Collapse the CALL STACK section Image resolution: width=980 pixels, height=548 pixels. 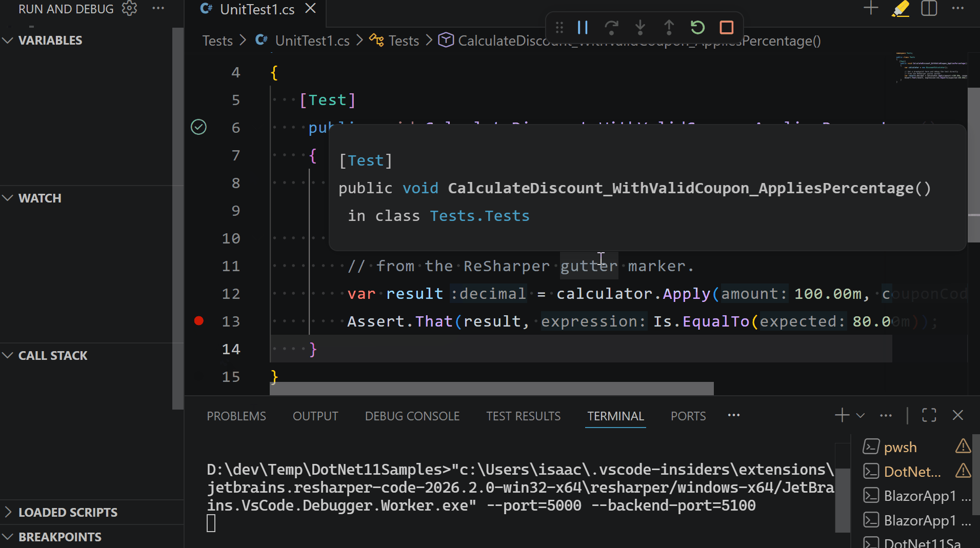[x=52, y=356]
